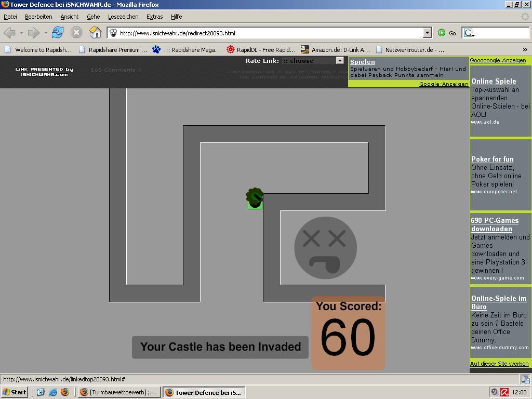This screenshot has width=532, height=399.
Task: Click the You Scored 60 panel
Action: click(349, 332)
